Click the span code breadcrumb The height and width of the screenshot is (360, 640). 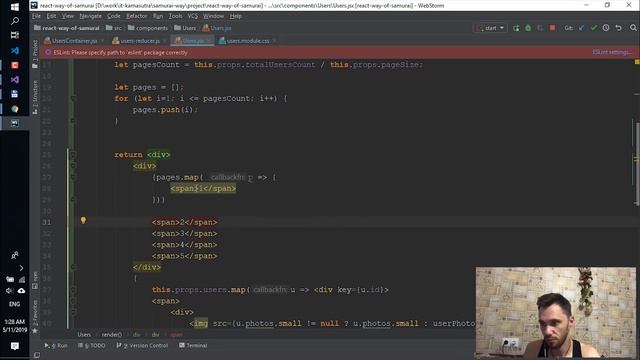tap(177, 334)
